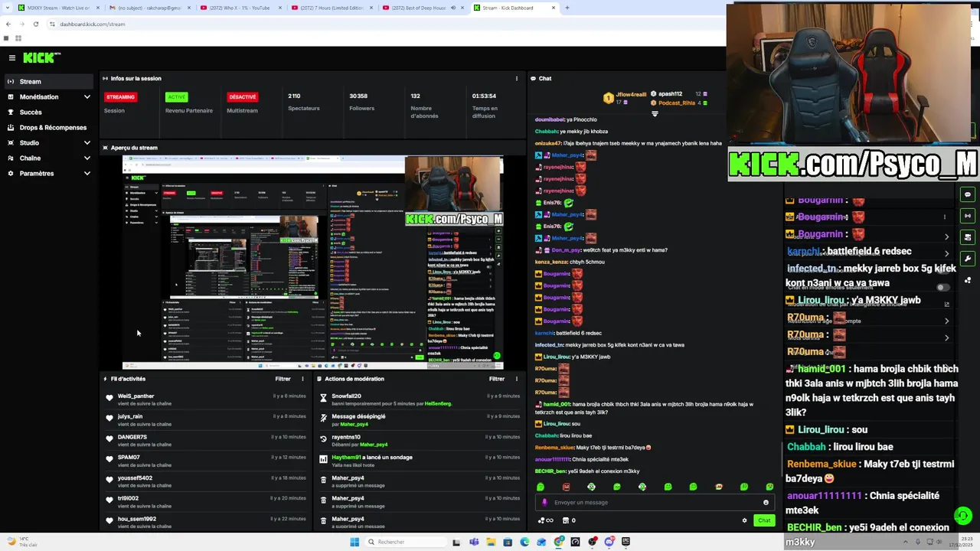Open the broadcast signal icon in overlay toolbar
Screen dimensions: 980x551
(x=968, y=216)
